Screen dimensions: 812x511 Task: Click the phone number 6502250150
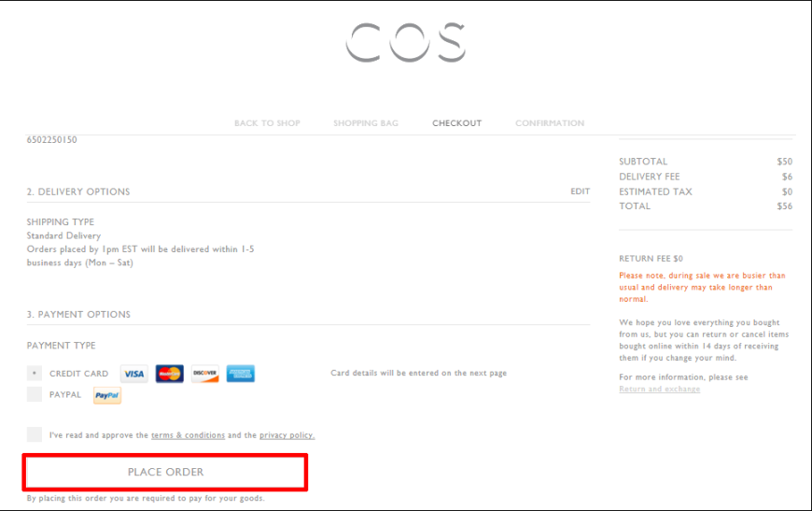tap(51, 140)
